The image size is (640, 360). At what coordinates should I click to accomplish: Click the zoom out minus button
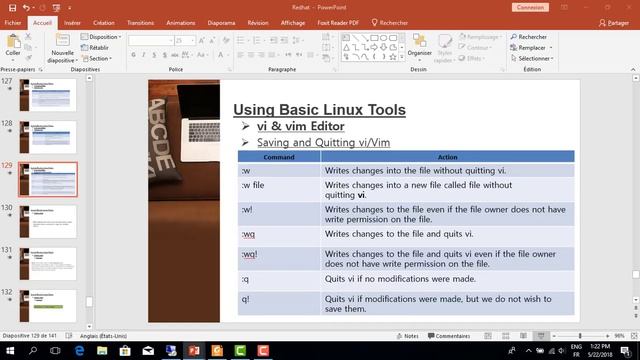pyautogui.click(x=554, y=336)
